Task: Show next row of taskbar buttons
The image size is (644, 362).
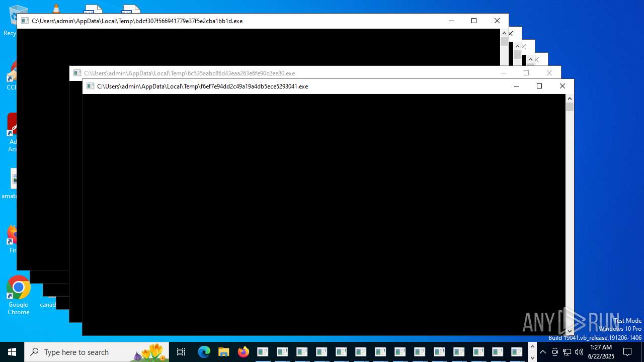Action: (x=532, y=357)
